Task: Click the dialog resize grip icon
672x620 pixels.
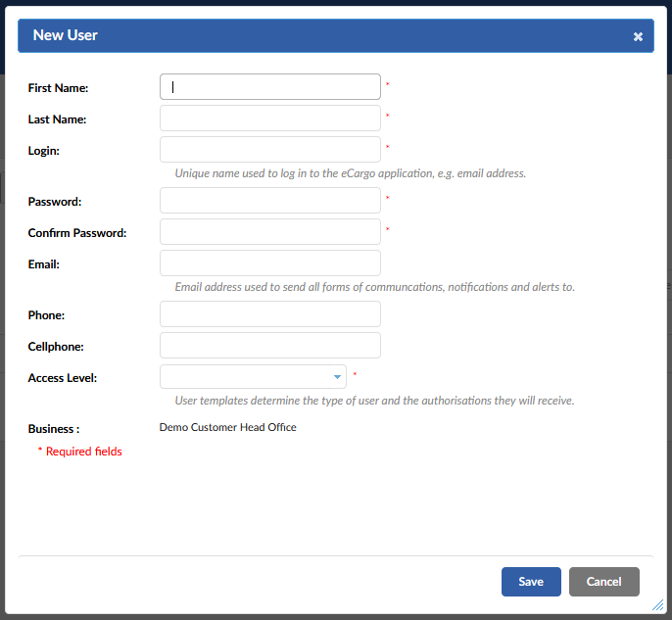Action: click(658, 604)
